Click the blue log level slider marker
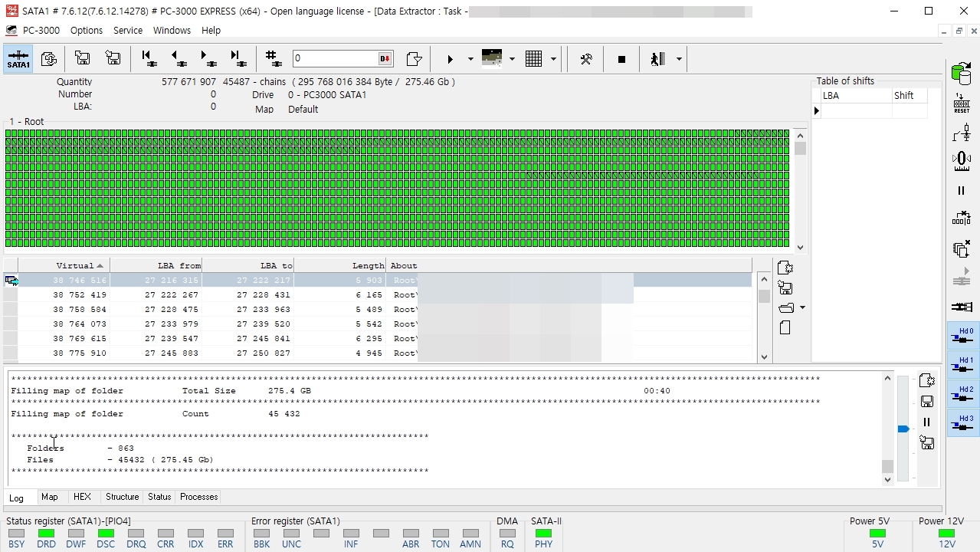Viewport: 980px width, 552px height. (x=903, y=429)
